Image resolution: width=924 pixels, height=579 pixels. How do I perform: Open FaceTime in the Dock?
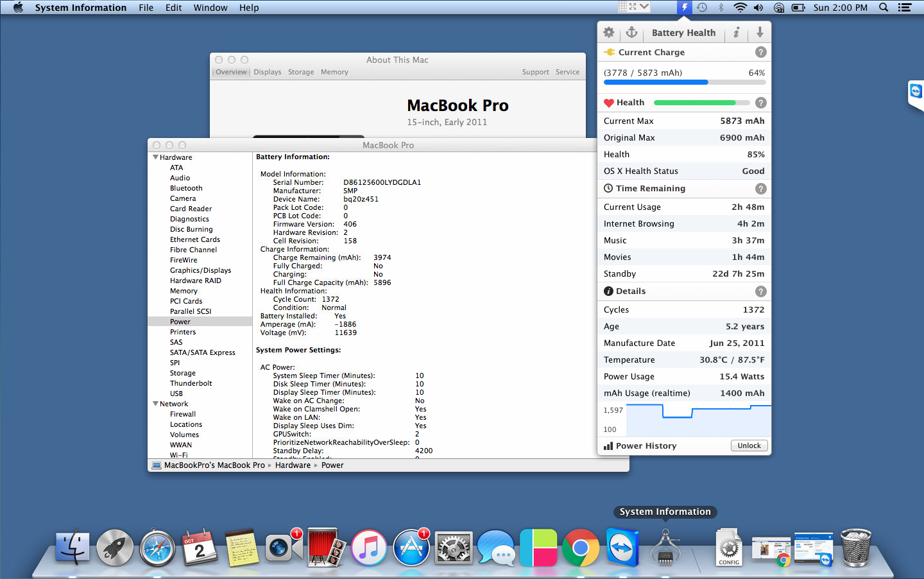(x=283, y=547)
